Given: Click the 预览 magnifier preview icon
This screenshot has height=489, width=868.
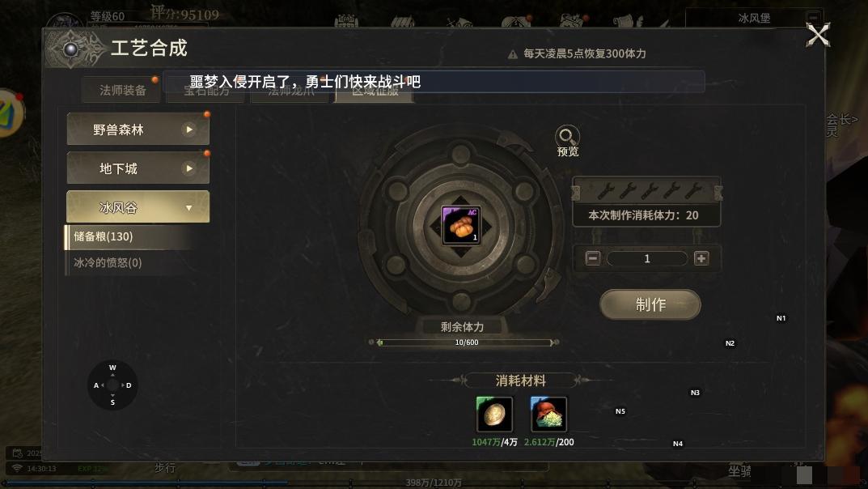Looking at the screenshot, I should [x=567, y=135].
